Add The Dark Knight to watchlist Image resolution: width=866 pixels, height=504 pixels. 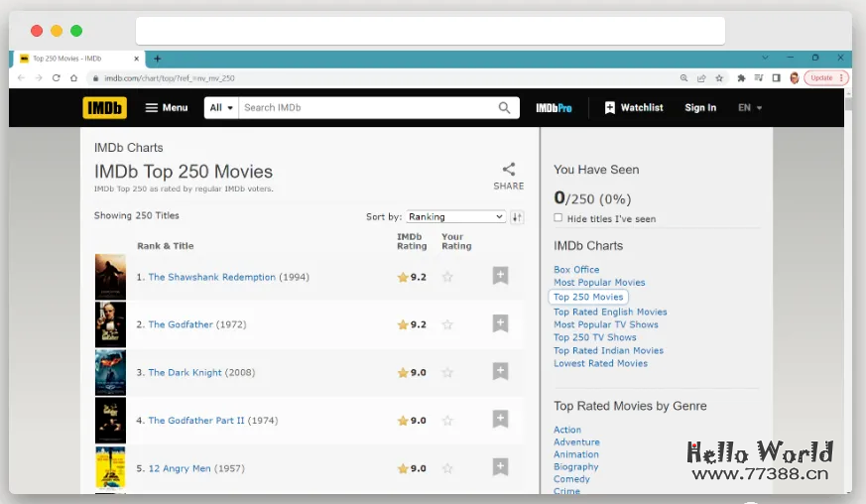point(500,372)
